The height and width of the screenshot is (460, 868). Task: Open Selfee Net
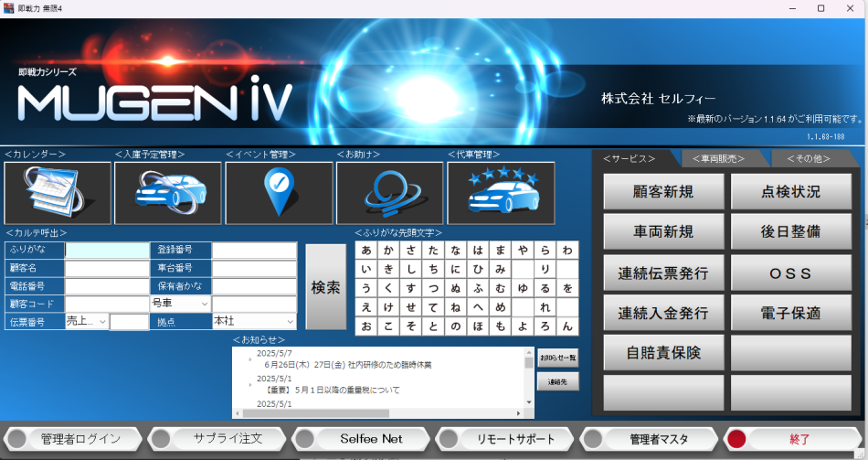point(361,439)
